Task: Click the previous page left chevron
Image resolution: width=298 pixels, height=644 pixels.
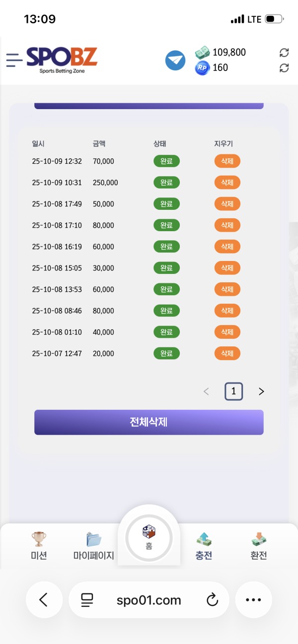Action: click(206, 391)
